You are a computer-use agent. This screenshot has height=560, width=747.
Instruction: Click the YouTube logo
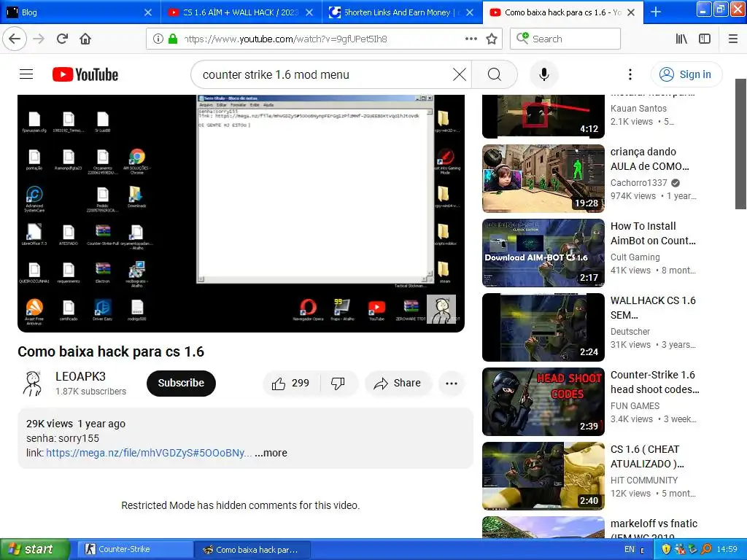point(85,75)
